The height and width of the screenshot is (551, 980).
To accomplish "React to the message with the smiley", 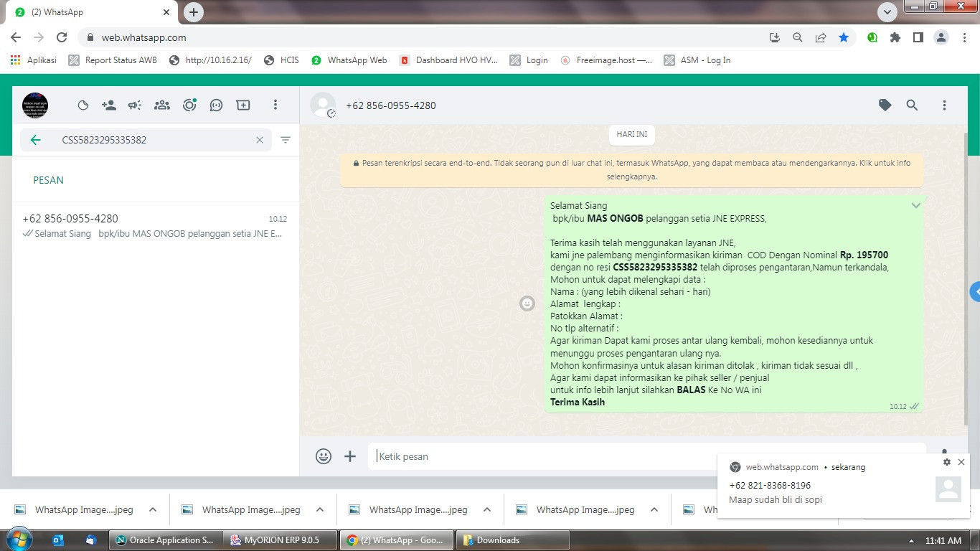I will pyautogui.click(x=527, y=303).
